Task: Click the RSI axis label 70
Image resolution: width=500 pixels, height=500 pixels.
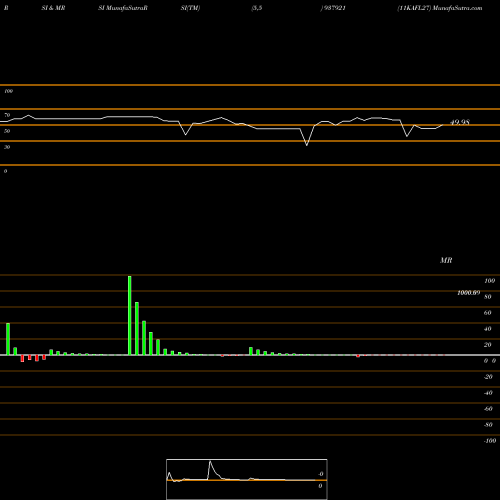Action: click(x=7, y=115)
